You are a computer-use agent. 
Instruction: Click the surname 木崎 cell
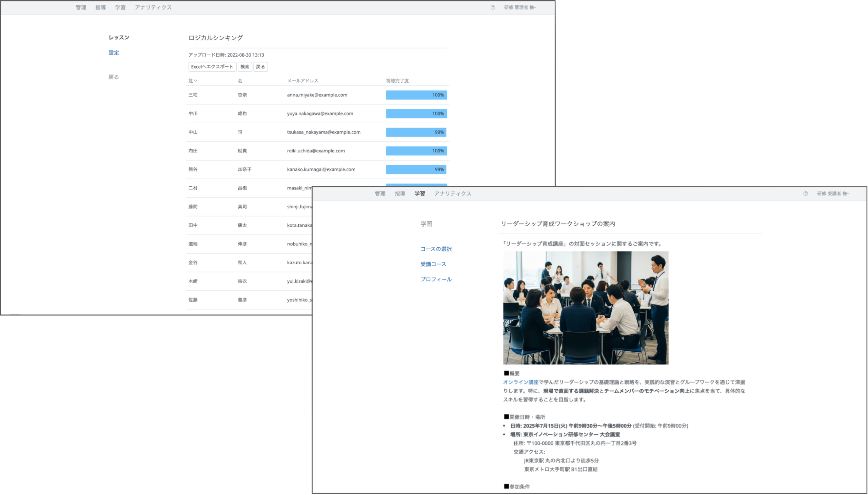(193, 281)
